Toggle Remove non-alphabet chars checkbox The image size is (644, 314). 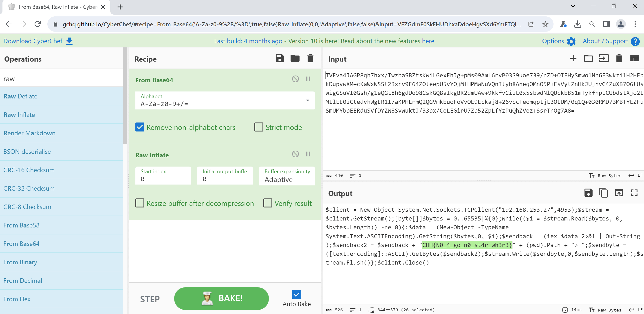140,127
